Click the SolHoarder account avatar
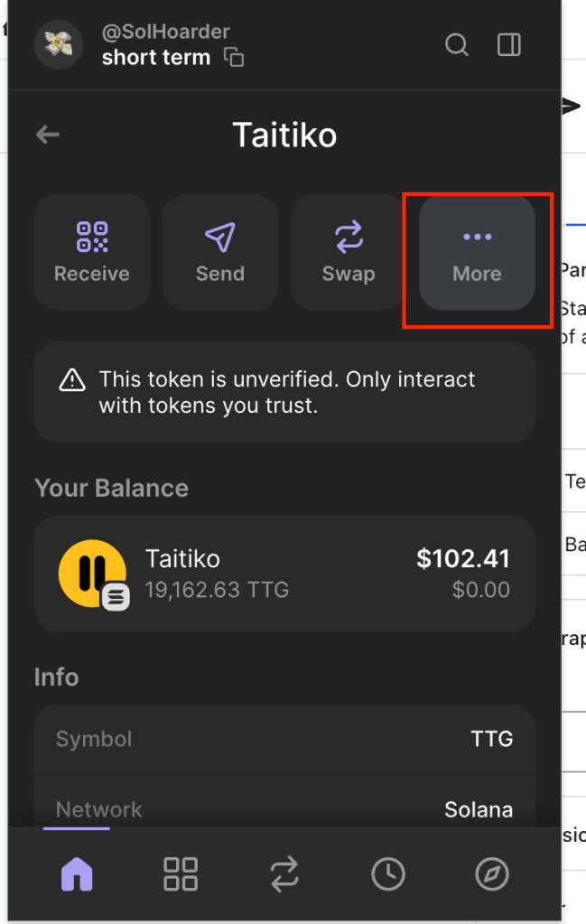The height and width of the screenshot is (924, 586). coord(58,44)
